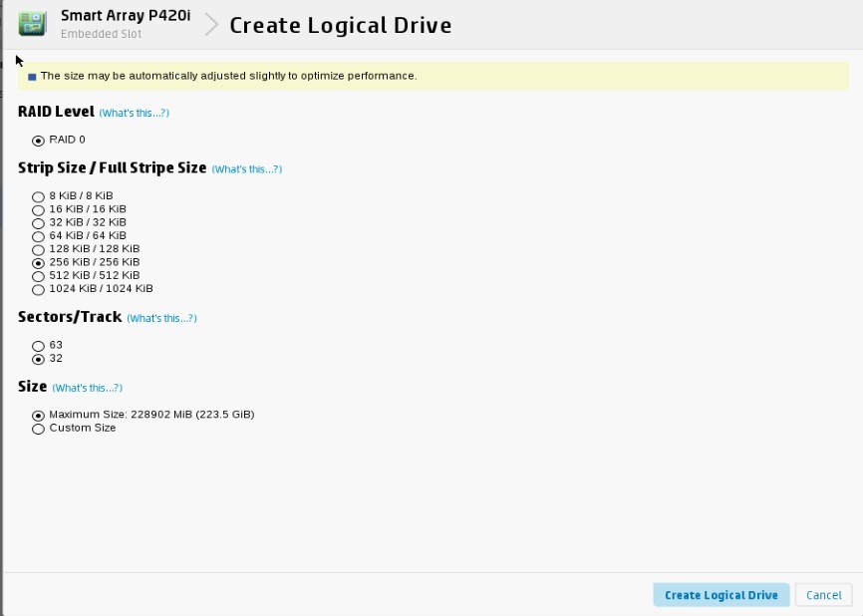The width and height of the screenshot is (863, 616).
Task: Select 256 KiB / 256 KiB strip size
Action: tap(39, 262)
